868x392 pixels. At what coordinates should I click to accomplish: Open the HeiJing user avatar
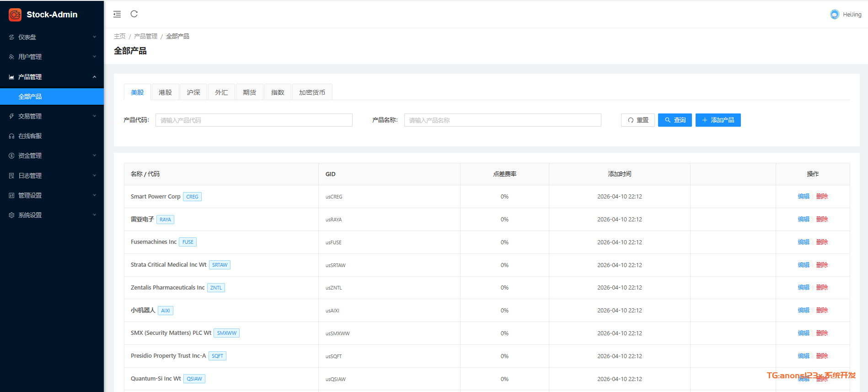(x=835, y=15)
